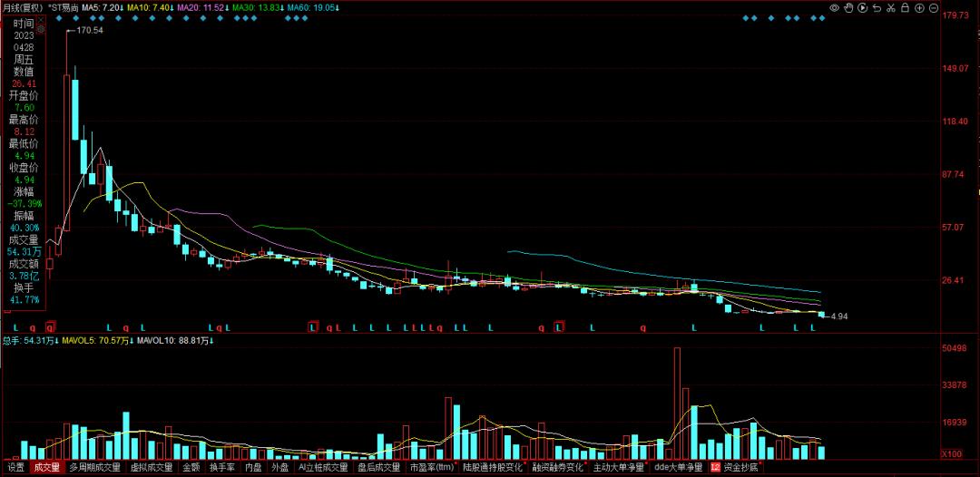Open the 设置 tab

point(15,467)
